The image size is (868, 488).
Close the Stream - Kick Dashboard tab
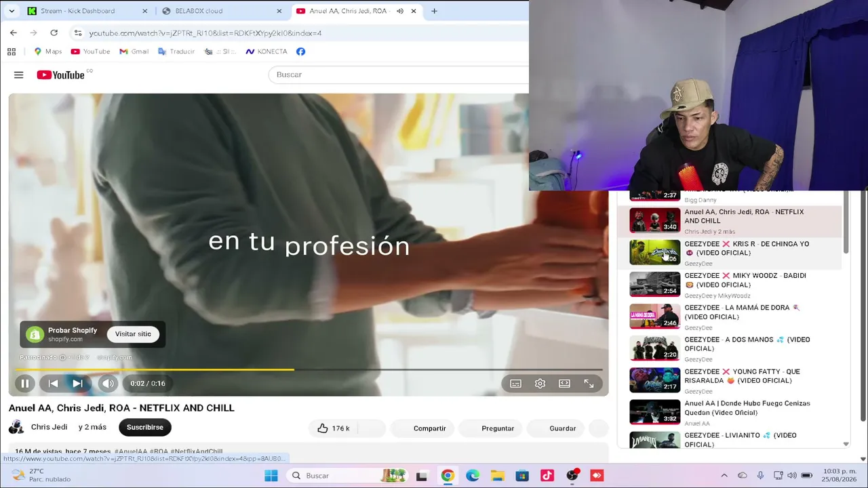click(x=145, y=11)
